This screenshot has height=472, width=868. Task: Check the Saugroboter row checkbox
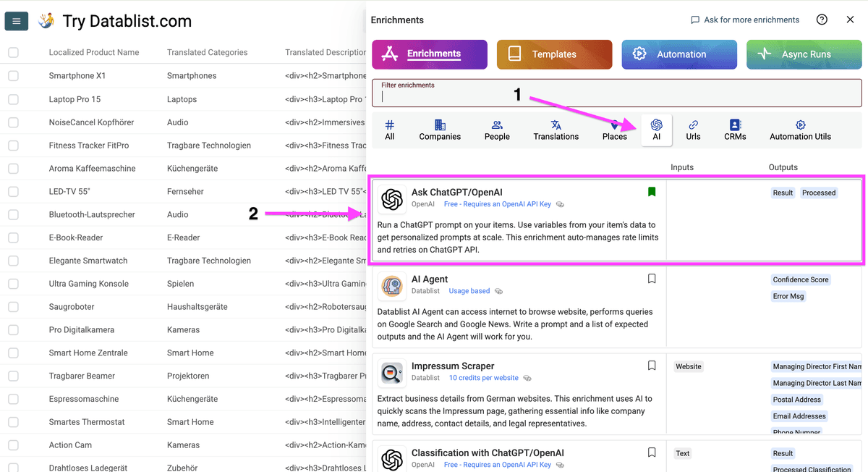[x=13, y=306]
